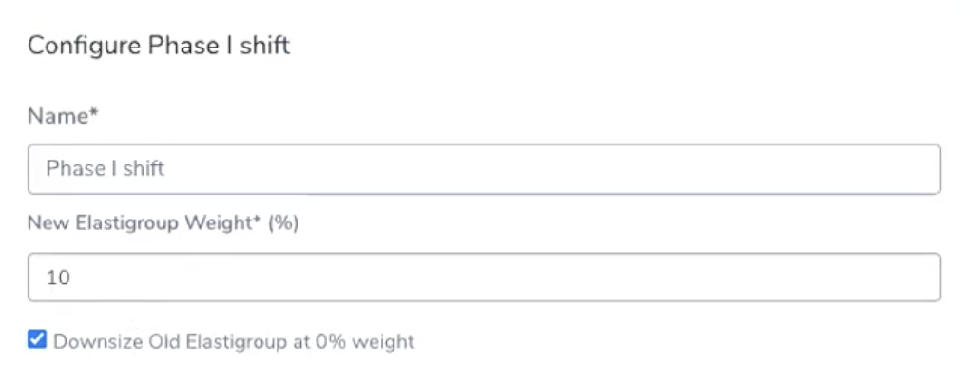The image size is (980, 385).
Task: Focus the Name input field
Action: click(484, 169)
